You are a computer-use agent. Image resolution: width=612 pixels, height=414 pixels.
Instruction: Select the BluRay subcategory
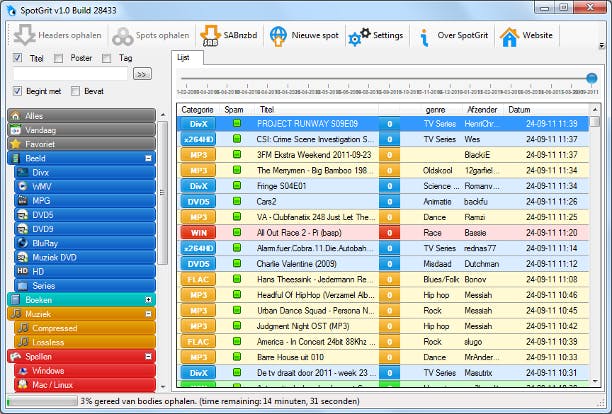point(85,243)
